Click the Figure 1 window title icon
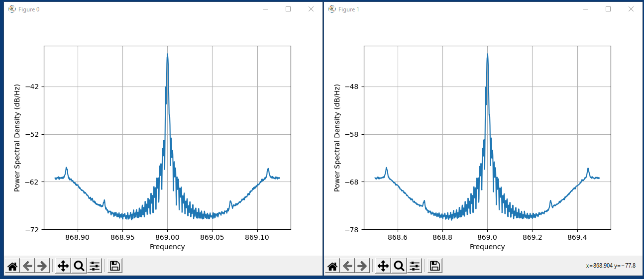 (x=332, y=9)
